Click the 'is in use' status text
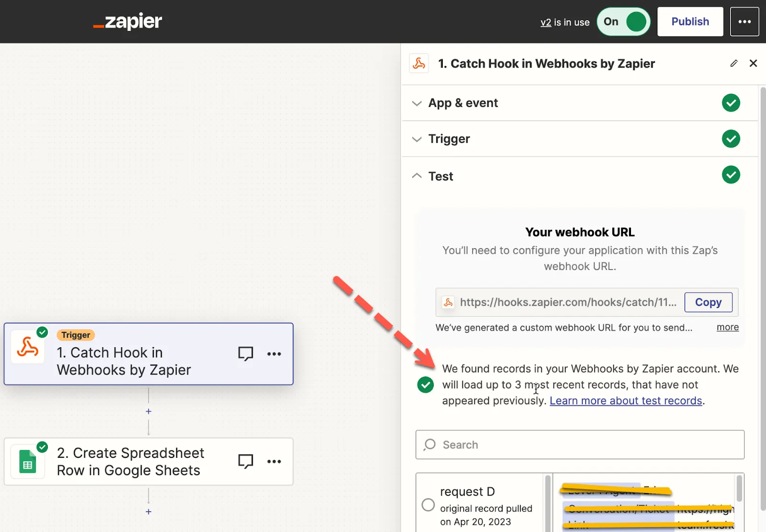The height and width of the screenshot is (532, 766). coord(572,22)
